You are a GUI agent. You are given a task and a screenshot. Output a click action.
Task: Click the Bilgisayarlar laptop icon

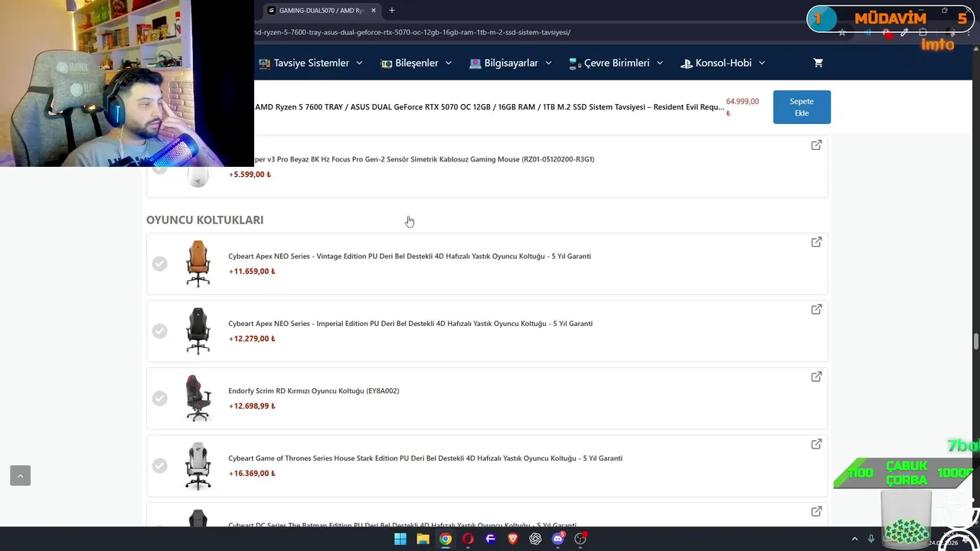(x=475, y=63)
